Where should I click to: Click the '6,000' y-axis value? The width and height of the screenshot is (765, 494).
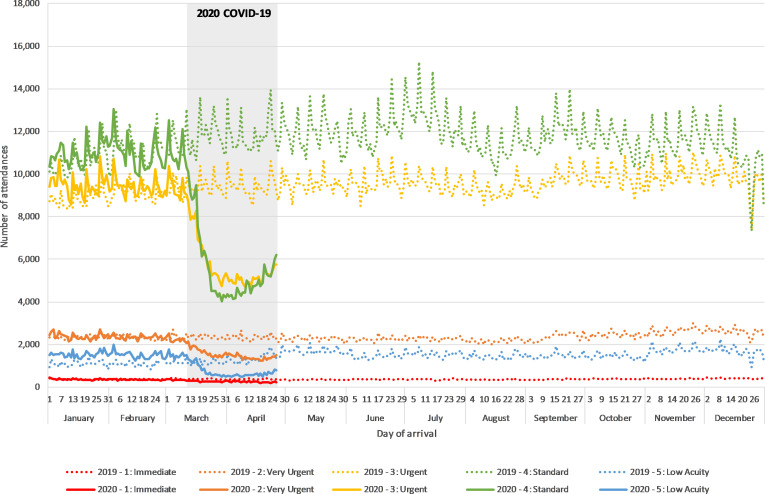(x=29, y=259)
